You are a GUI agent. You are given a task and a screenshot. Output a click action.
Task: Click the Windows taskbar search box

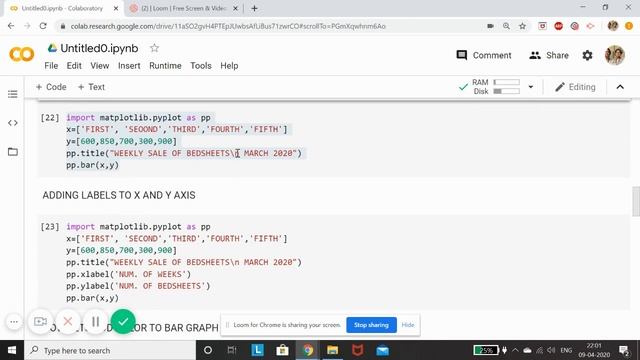(110, 350)
